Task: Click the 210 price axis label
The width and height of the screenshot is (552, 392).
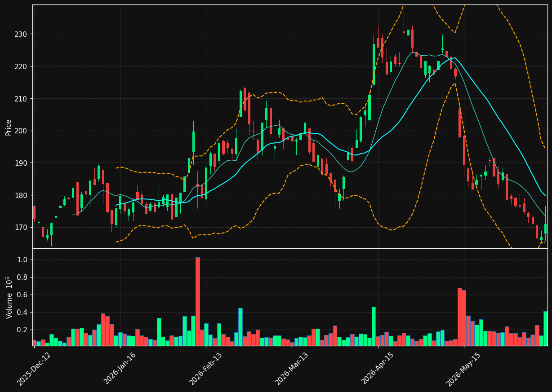Action: [21, 99]
